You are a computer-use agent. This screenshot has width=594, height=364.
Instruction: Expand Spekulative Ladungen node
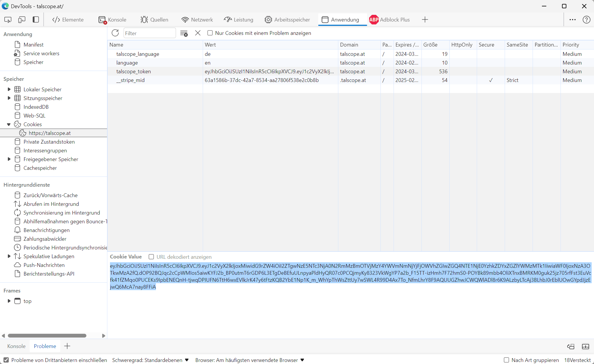tap(9, 256)
